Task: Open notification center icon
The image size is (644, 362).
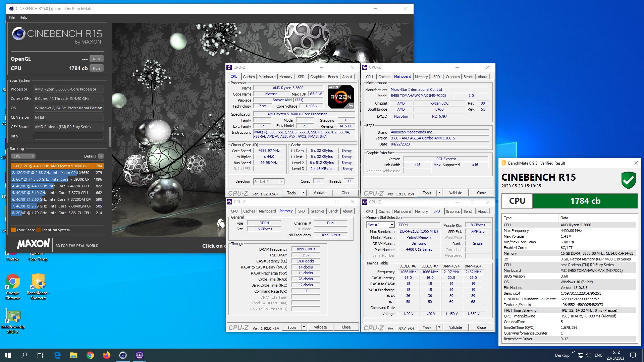Action: click(x=633, y=355)
